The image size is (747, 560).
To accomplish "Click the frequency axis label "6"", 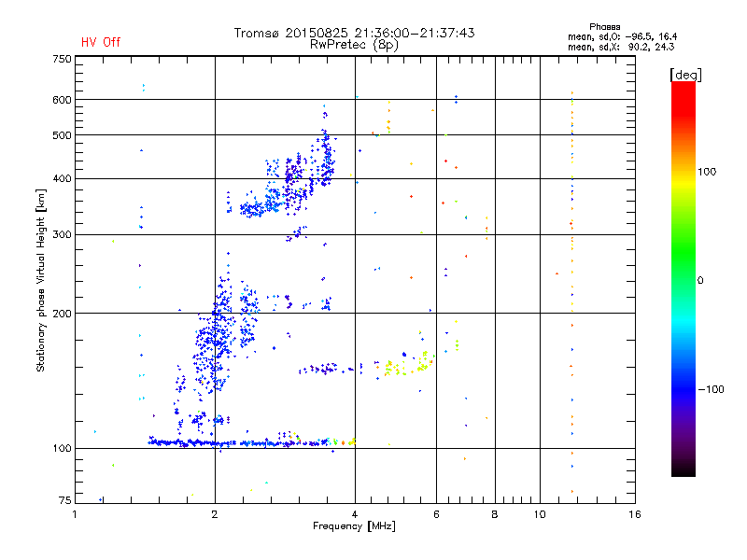I will click(436, 514).
